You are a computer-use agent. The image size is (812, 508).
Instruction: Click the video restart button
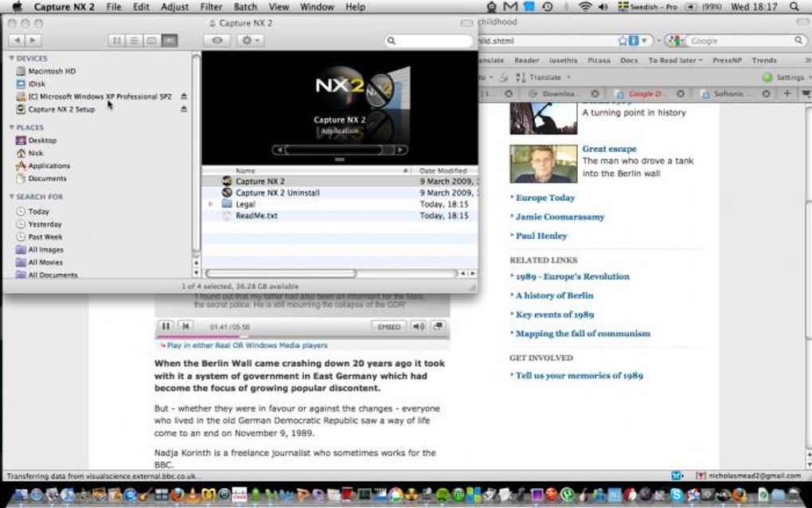pos(185,326)
